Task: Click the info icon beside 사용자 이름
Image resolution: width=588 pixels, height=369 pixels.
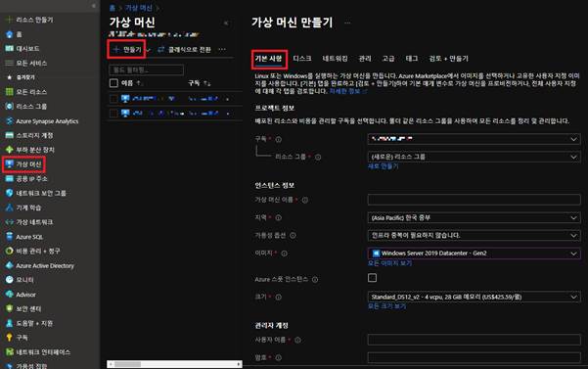Action: (x=297, y=340)
